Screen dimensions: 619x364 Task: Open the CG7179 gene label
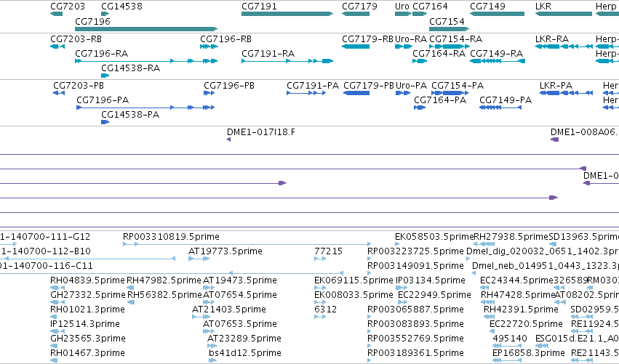coord(359,7)
